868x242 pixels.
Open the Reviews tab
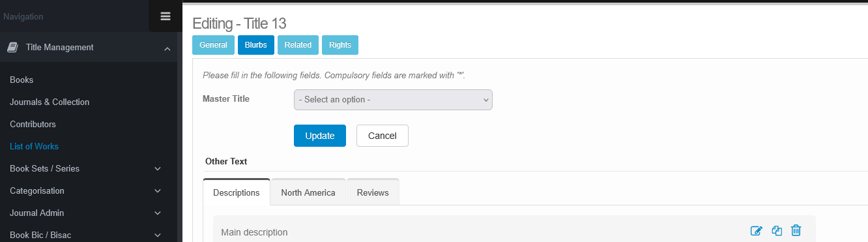[373, 192]
